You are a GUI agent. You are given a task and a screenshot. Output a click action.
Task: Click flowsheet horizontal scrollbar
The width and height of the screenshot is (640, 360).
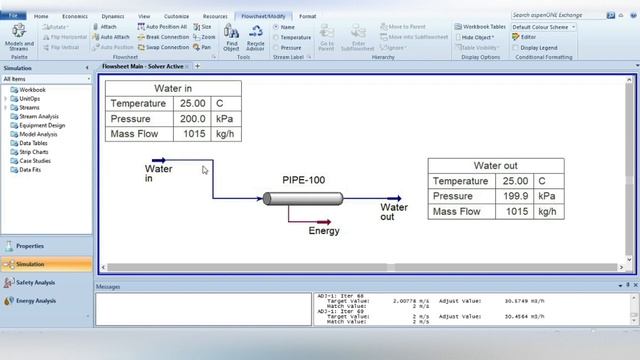(362, 267)
